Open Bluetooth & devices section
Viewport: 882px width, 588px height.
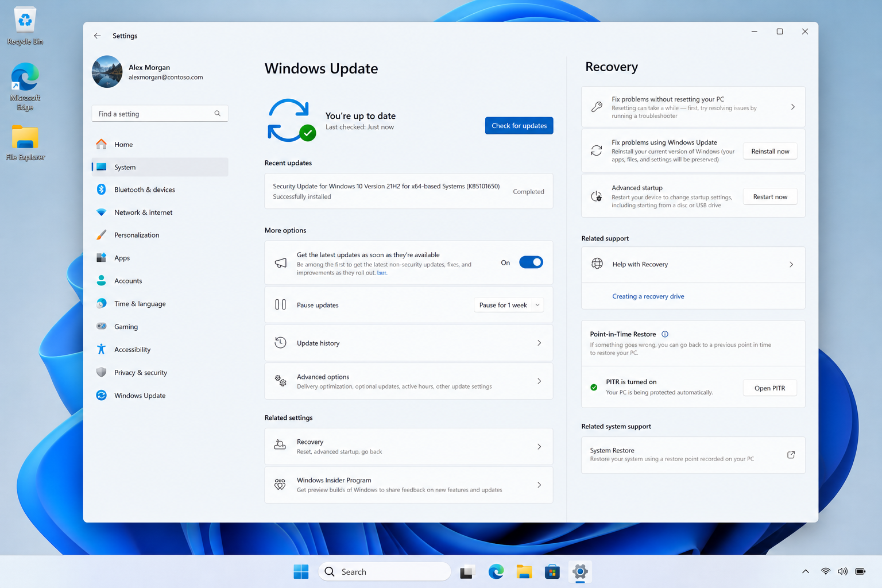[x=160, y=189]
